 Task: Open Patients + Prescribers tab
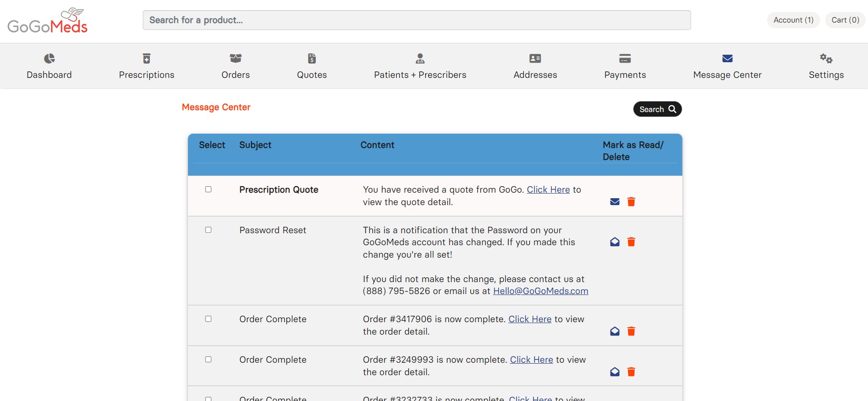click(x=420, y=75)
